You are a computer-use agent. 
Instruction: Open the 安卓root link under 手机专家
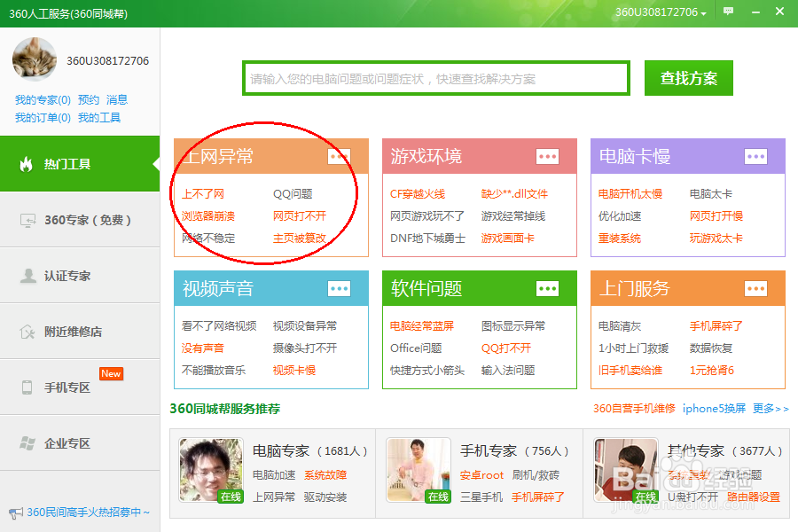point(482,475)
